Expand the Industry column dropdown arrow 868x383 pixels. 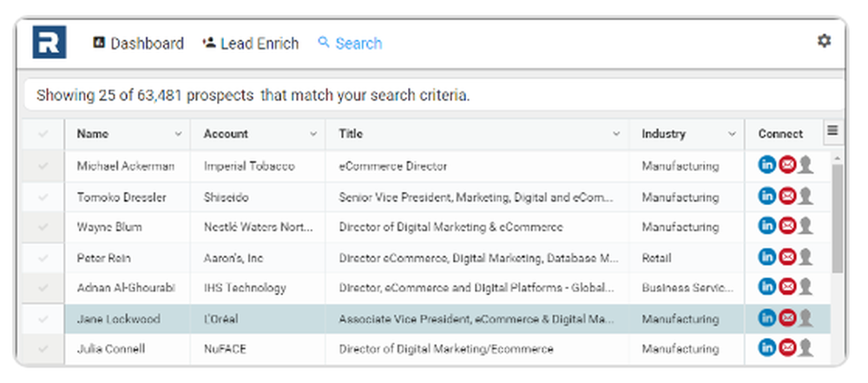coord(732,134)
